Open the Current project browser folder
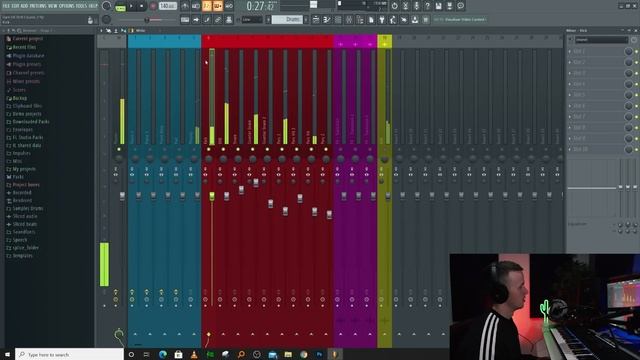 28,39
